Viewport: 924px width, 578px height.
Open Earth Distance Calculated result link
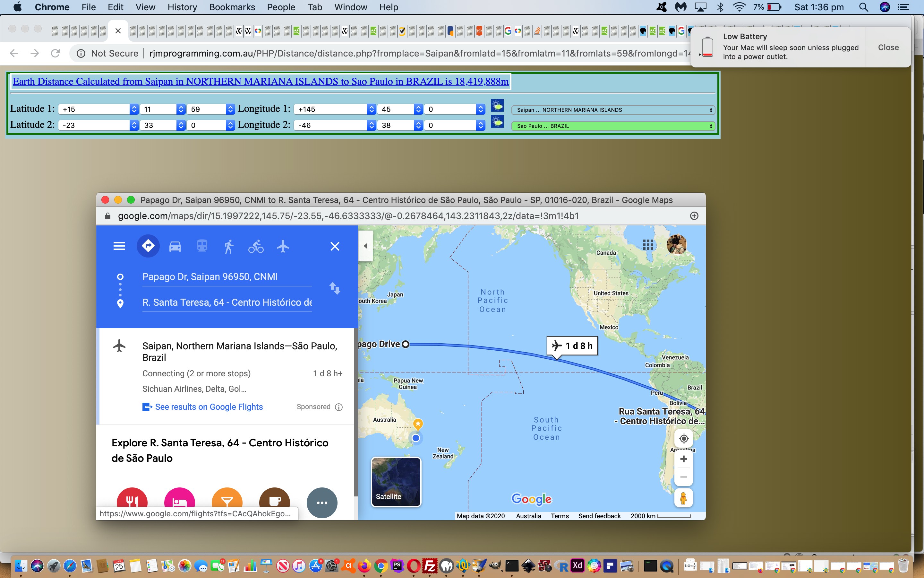pos(261,82)
